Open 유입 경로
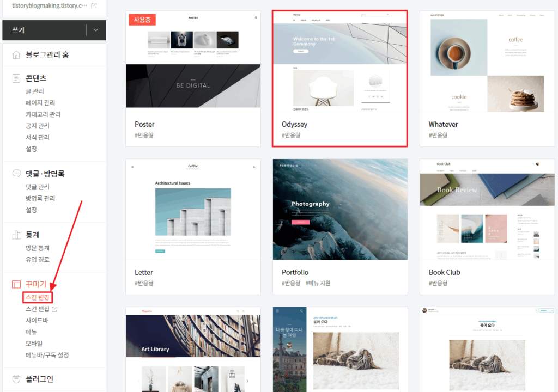Viewport: 558px width, 392px height. pyautogui.click(x=38, y=259)
